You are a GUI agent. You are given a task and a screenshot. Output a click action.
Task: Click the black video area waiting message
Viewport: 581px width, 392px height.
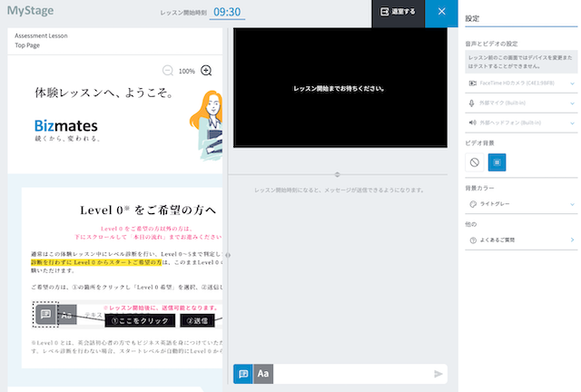click(x=339, y=89)
